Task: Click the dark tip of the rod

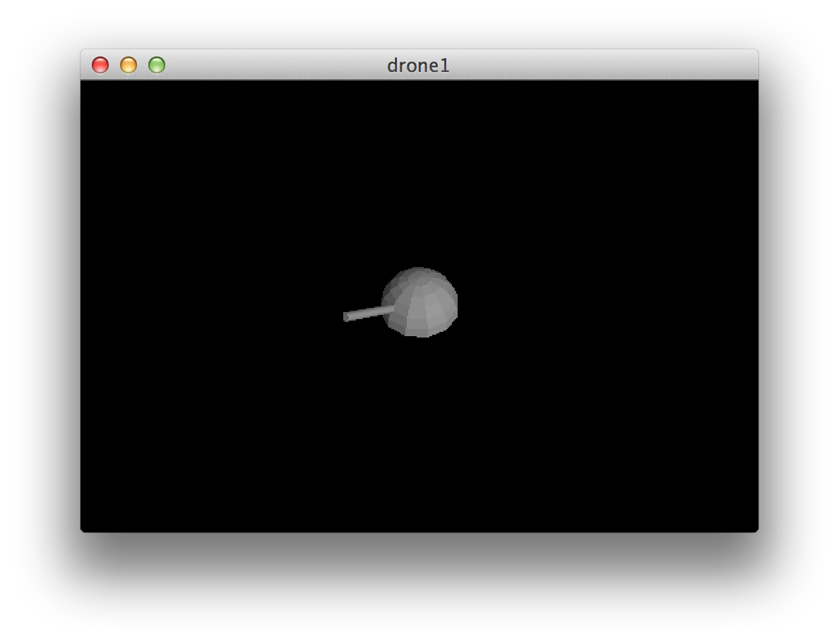Action: (x=346, y=317)
